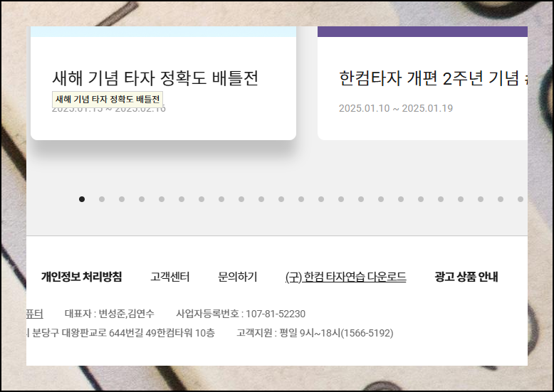Open 고객센터 footer link
Image resolution: width=554 pixels, height=392 pixels.
pos(170,277)
